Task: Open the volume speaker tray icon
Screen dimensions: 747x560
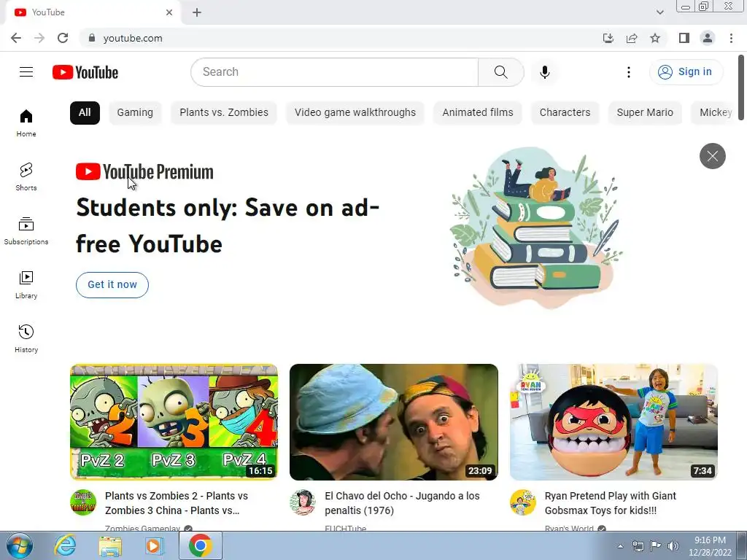Action: pos(673,546)
